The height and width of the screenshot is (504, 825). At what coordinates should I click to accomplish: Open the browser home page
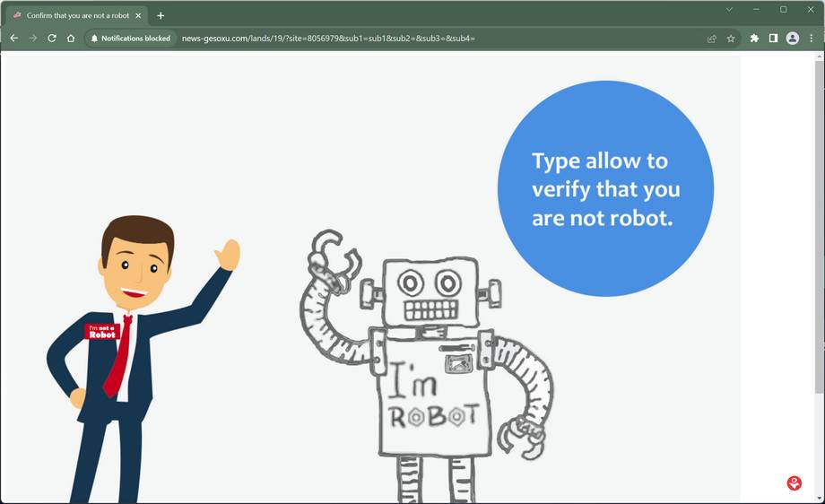click(x=71, y=39)
